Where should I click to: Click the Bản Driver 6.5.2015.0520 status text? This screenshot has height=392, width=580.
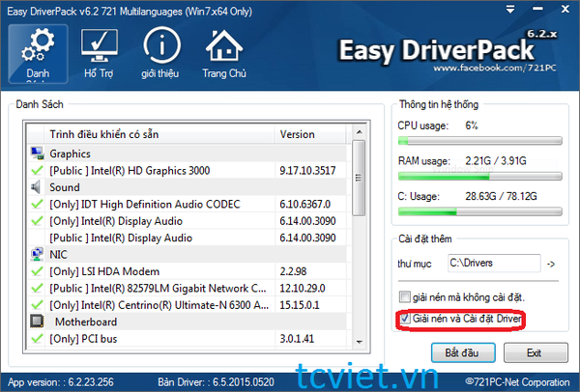(x=216, y=382)
